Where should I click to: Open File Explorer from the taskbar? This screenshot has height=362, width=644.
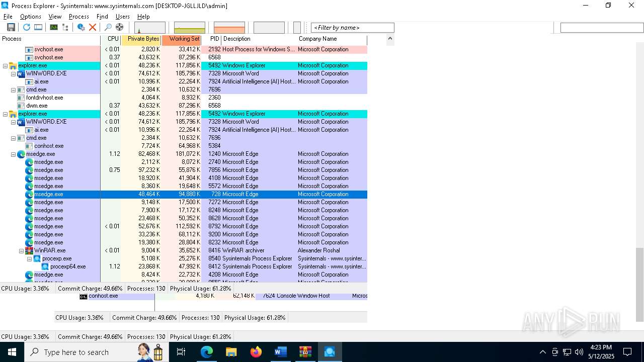click(x=231, y=352)
